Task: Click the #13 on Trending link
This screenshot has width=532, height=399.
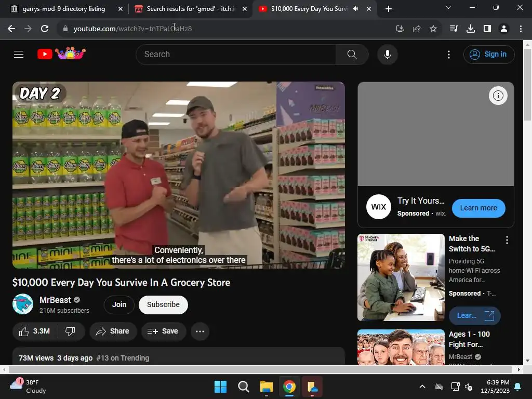Action: click(123, 358)
